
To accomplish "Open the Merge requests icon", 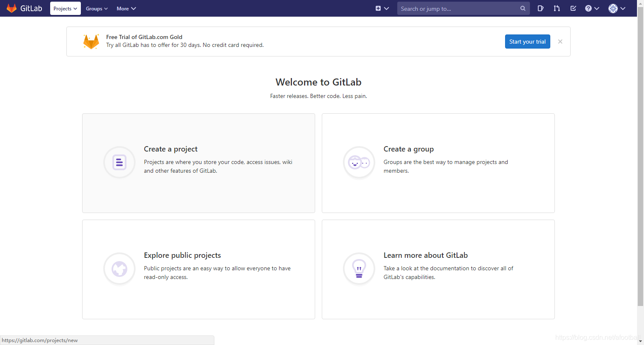I will click(x=557, y=8).
